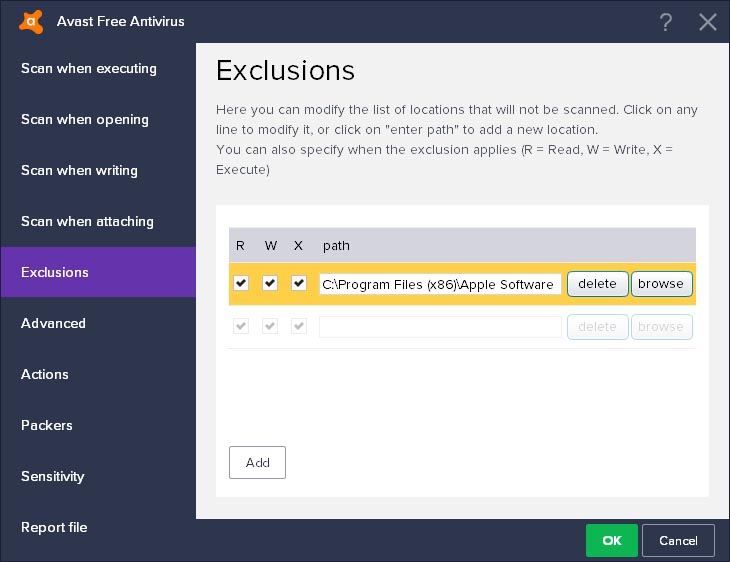Toggle Read checkbox in empty row
This screenshot has height=562, width=730.
[241, 326]
